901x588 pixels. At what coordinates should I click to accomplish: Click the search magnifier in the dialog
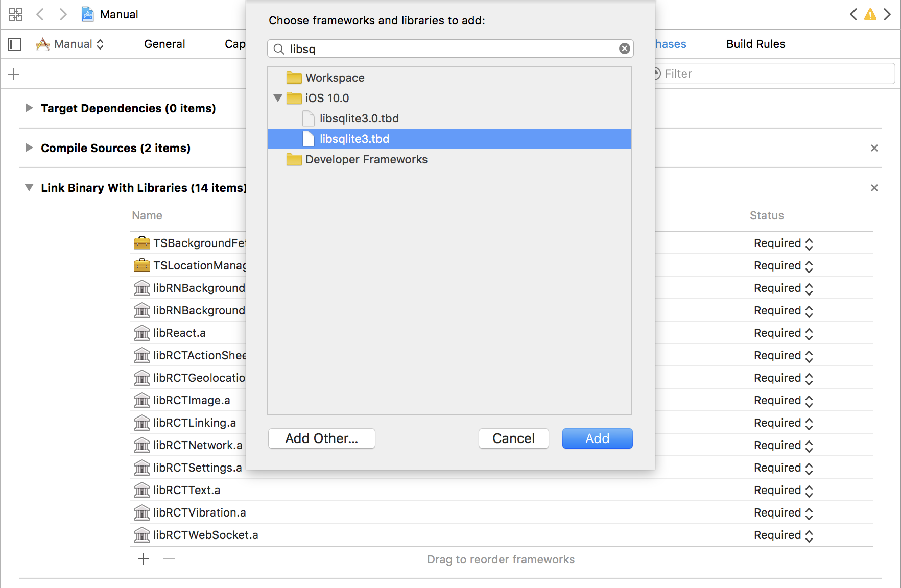click(279, 49)
